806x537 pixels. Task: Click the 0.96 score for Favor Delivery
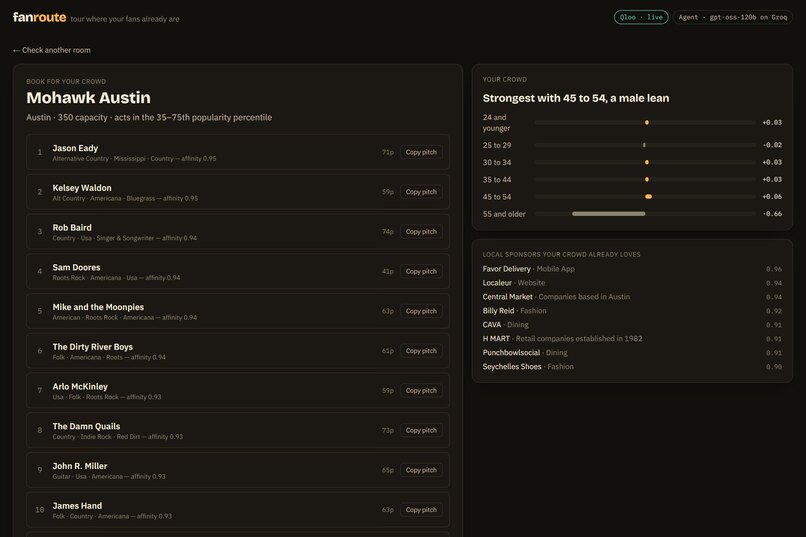click(x=774, y=269)
